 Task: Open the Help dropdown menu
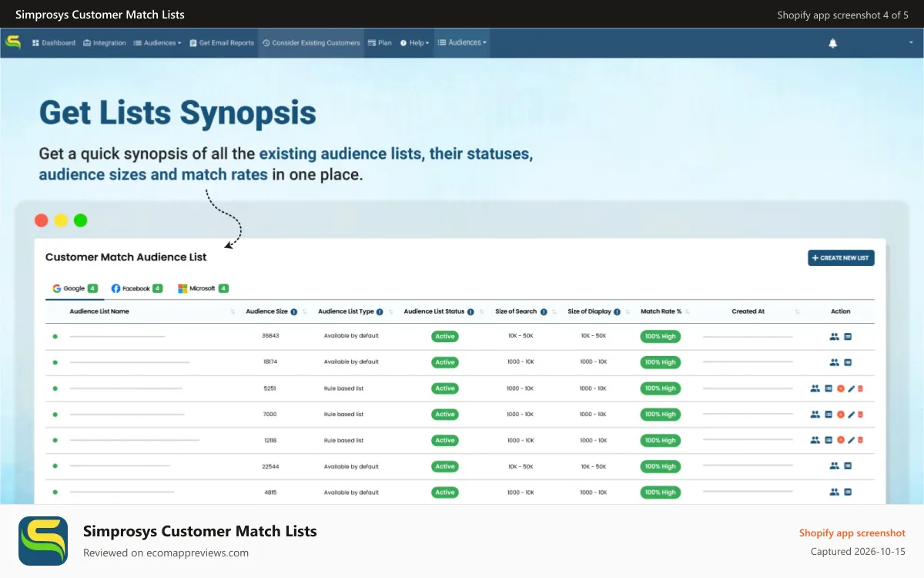415,43
